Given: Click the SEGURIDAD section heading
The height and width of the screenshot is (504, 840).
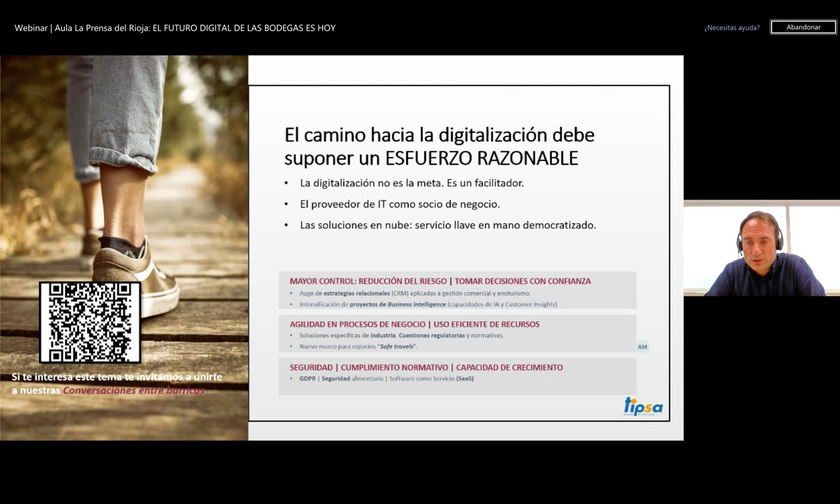Looking at the screenshot, I should point(425,367).
